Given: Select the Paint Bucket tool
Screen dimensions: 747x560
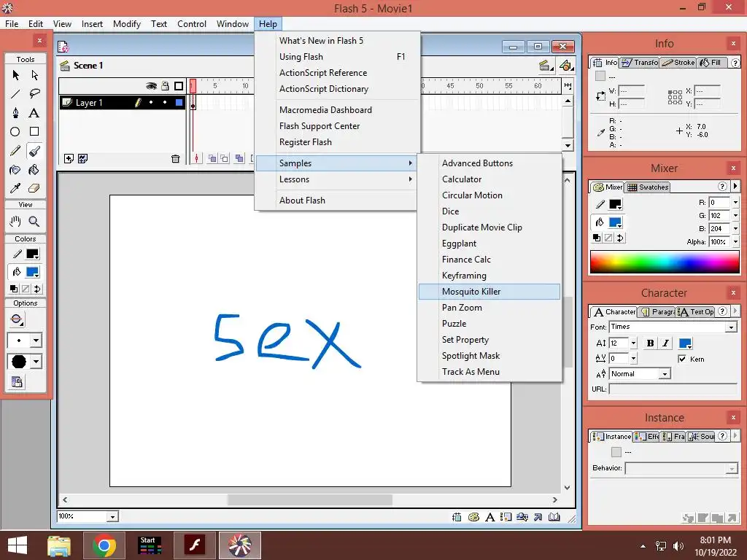Looking at the screenshot, I should click(34, 170).
